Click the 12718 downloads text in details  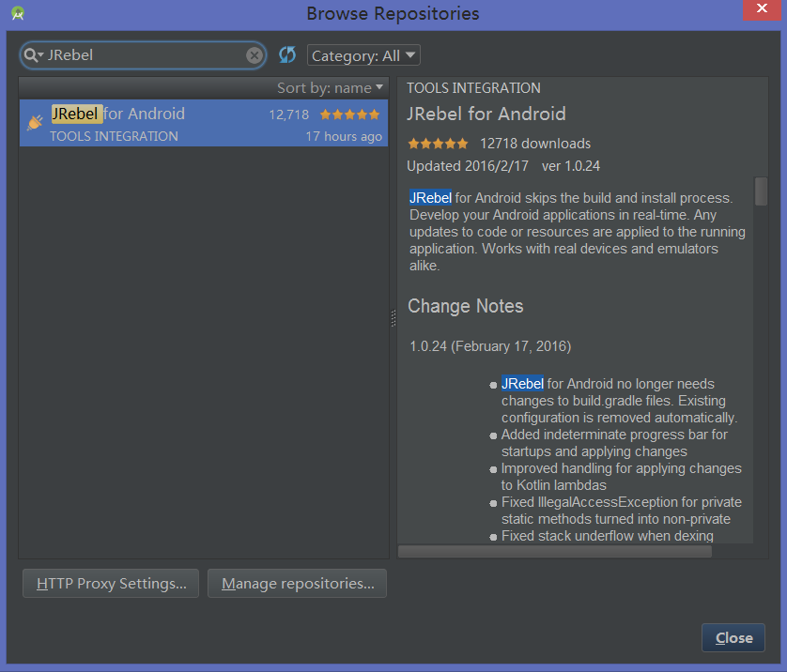534,144
